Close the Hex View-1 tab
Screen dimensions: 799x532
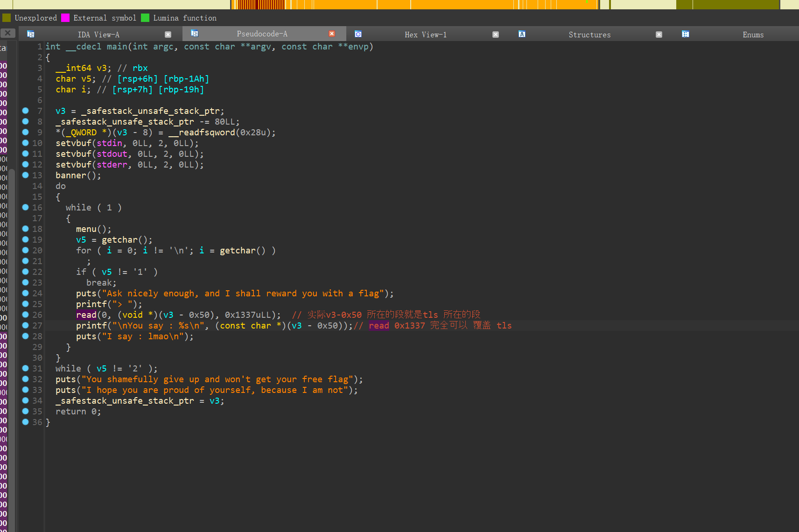496,35
